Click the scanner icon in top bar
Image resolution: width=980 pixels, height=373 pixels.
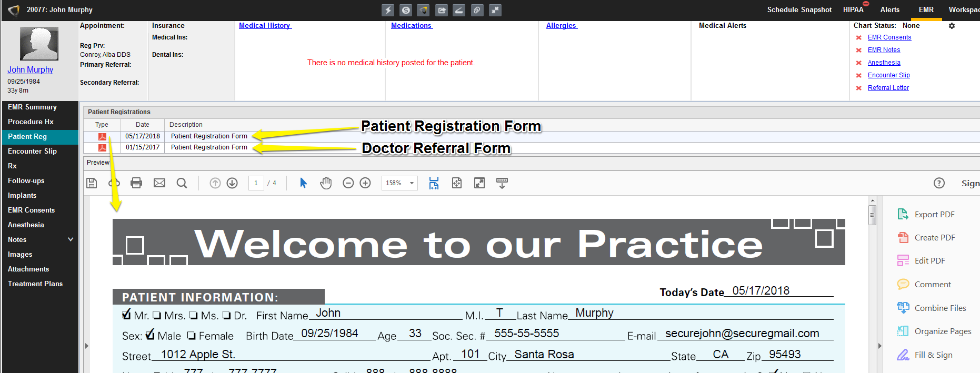(x=459, y=10)
